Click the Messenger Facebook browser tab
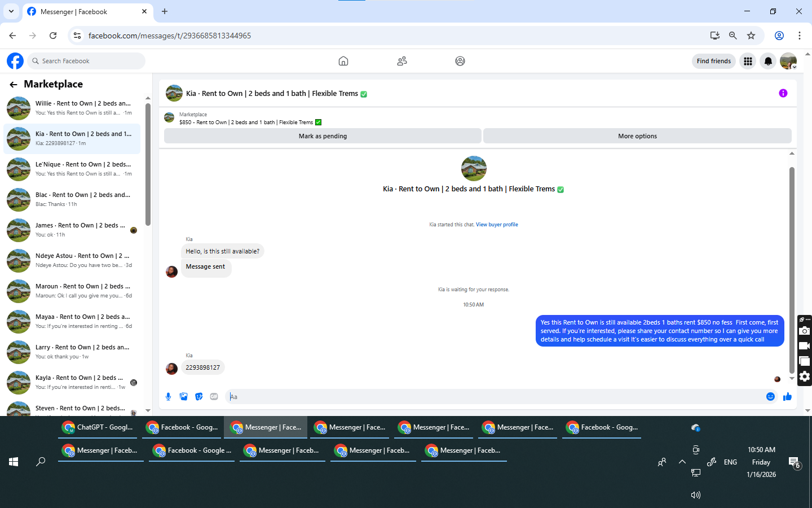Image resolution: width=812 pixels, height=508 pixels. click(88, 11)
